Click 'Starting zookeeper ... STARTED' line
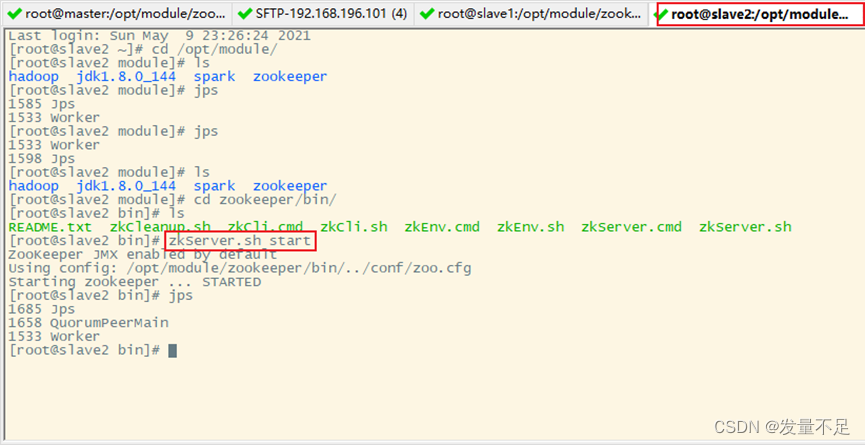The width and height of the screenshot is (865, 445). (x=135, y=282)
